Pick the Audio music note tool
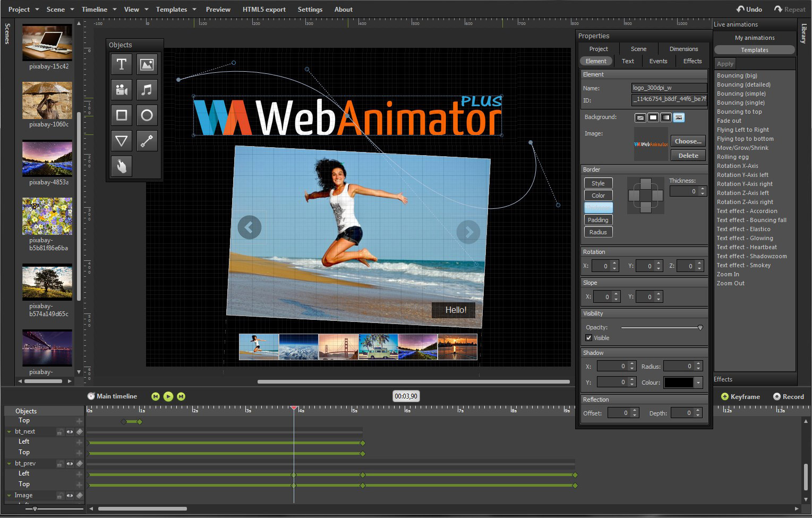812x518 pixels. coord(147,90)
